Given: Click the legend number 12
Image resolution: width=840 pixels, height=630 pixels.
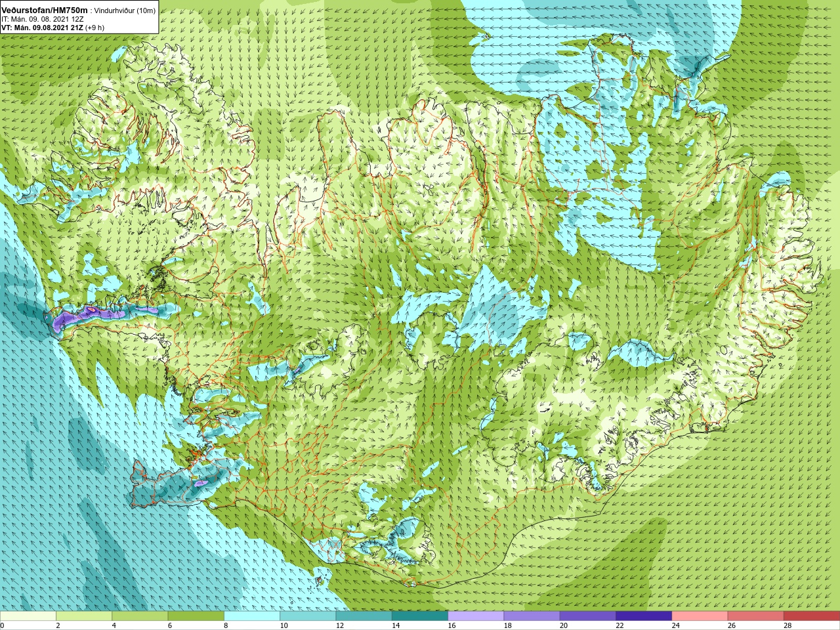Looking at the screenshot, I should (340, 625).
